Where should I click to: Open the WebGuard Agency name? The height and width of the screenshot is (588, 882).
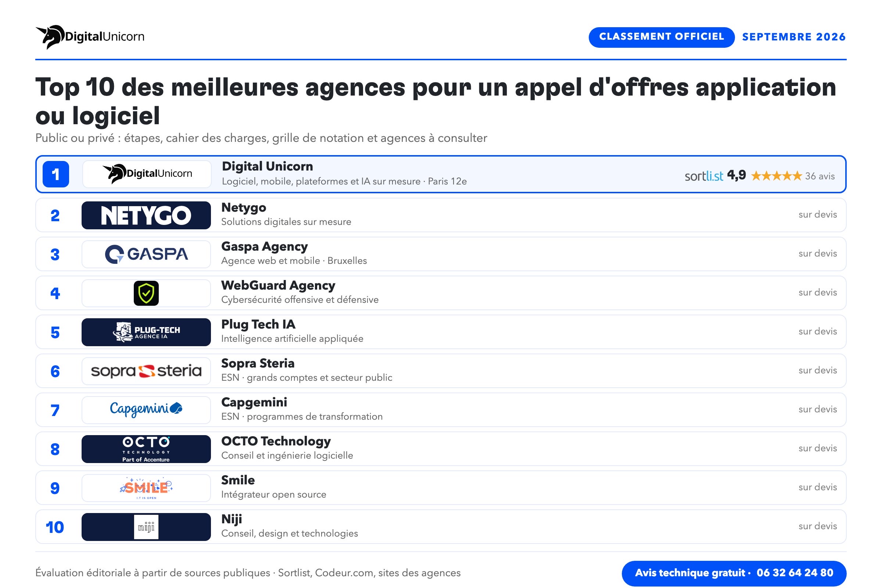pos(278,286)
